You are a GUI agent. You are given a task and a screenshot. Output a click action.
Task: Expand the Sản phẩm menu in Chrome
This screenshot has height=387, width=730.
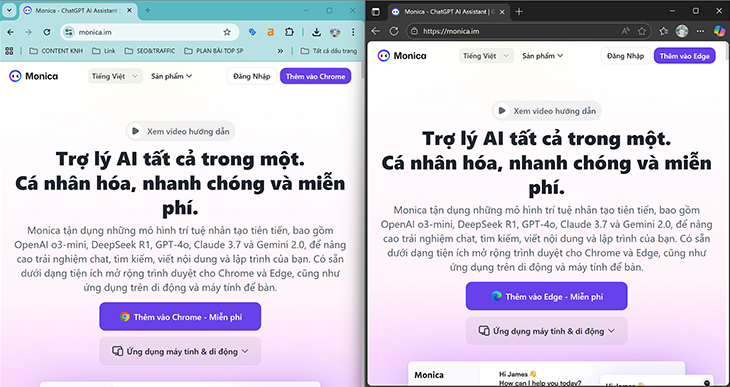[171, 76]
